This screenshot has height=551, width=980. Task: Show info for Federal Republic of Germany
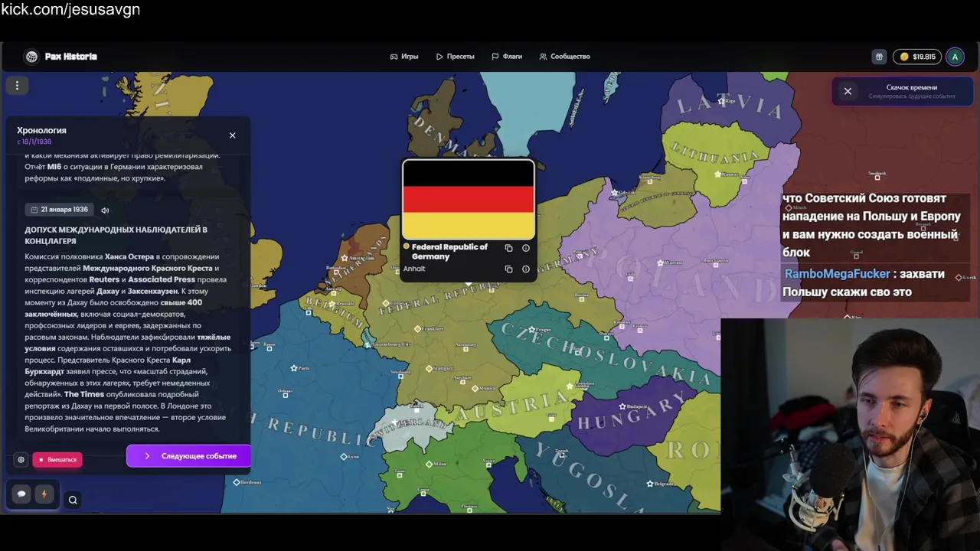526,248
